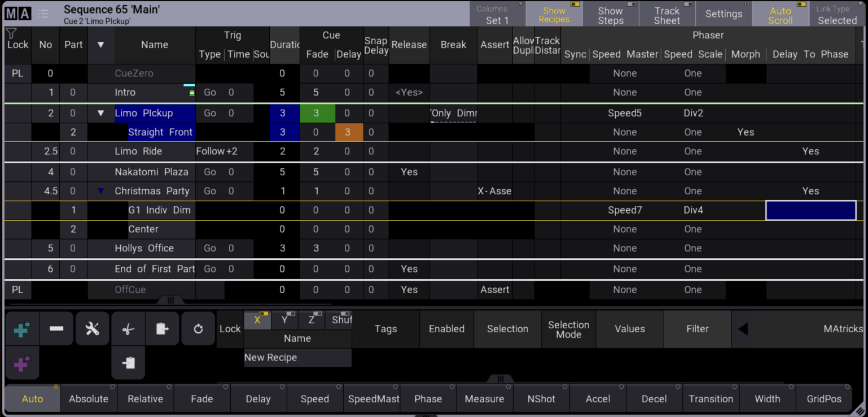The image size is (868, 417).
Task: Select the Measure layer tab
Action: tap(484, 398)
